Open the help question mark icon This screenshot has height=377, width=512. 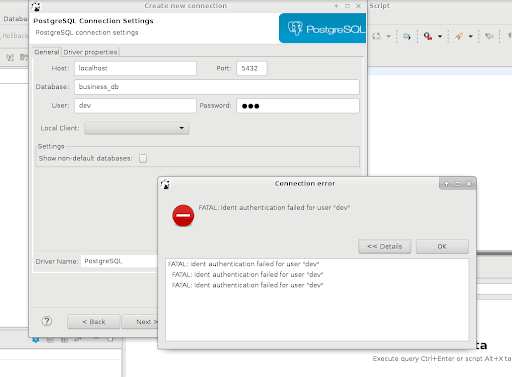pos(47,321)
